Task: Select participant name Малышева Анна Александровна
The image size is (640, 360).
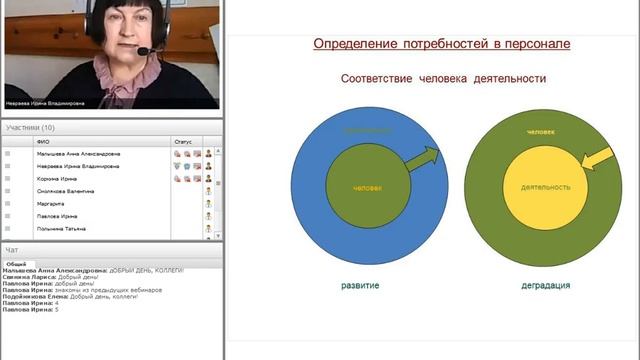Action: [x=78, y=154]
